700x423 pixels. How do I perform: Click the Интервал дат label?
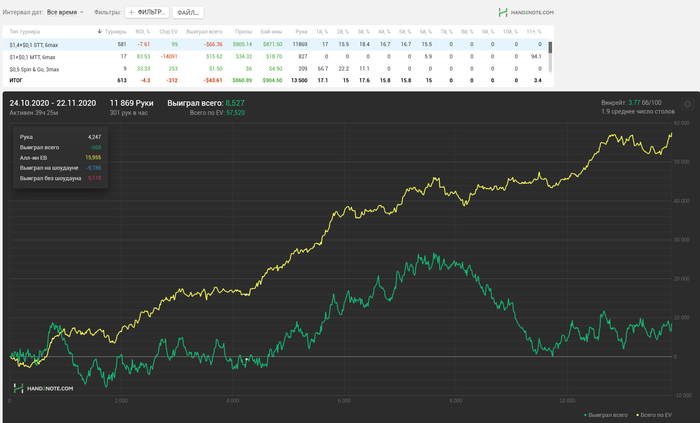23,12
